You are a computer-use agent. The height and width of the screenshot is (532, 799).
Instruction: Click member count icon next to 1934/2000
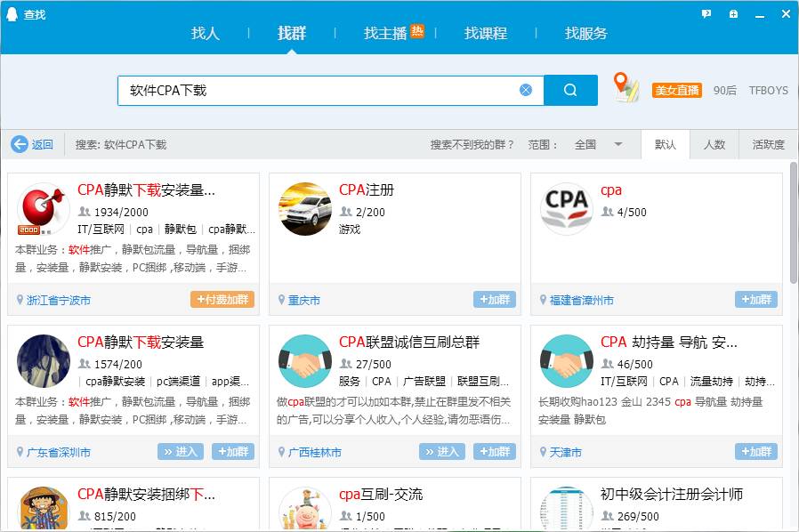pos(84,212)
